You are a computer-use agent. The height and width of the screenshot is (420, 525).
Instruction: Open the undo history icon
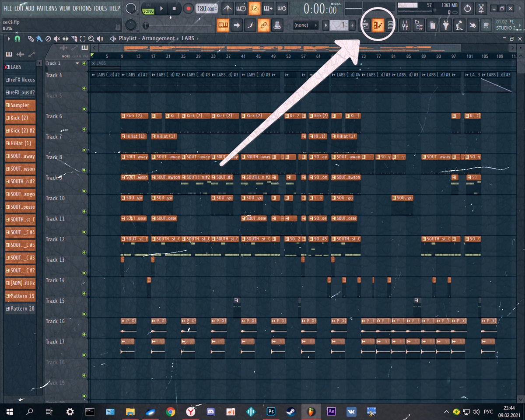coord(468,8)
